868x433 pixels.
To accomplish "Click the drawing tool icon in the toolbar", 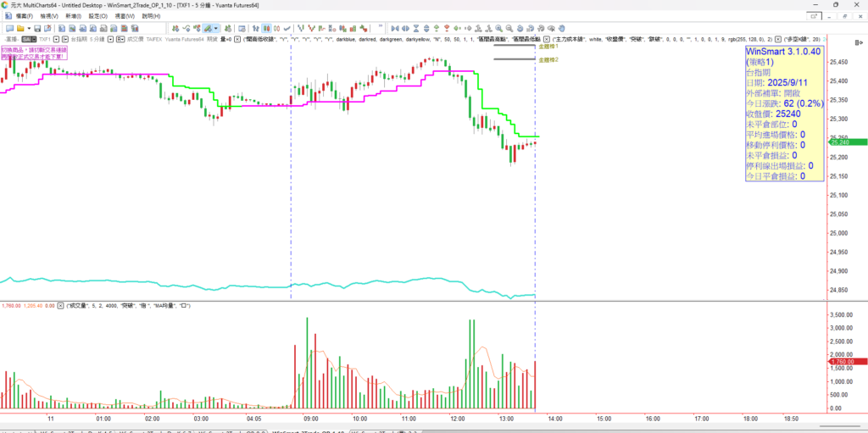I will pyautogui.click(x=205, y=28).
